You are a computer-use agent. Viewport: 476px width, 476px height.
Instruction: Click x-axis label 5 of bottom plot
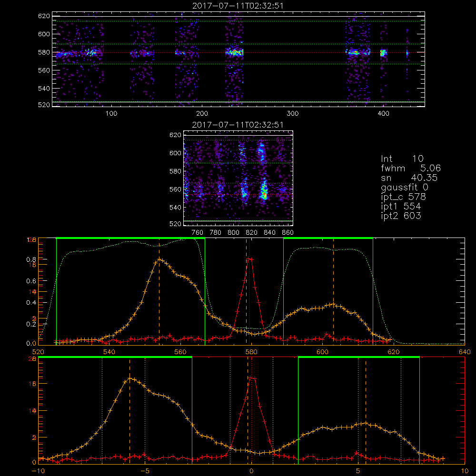pyautogui.click(x=358, y=471)
